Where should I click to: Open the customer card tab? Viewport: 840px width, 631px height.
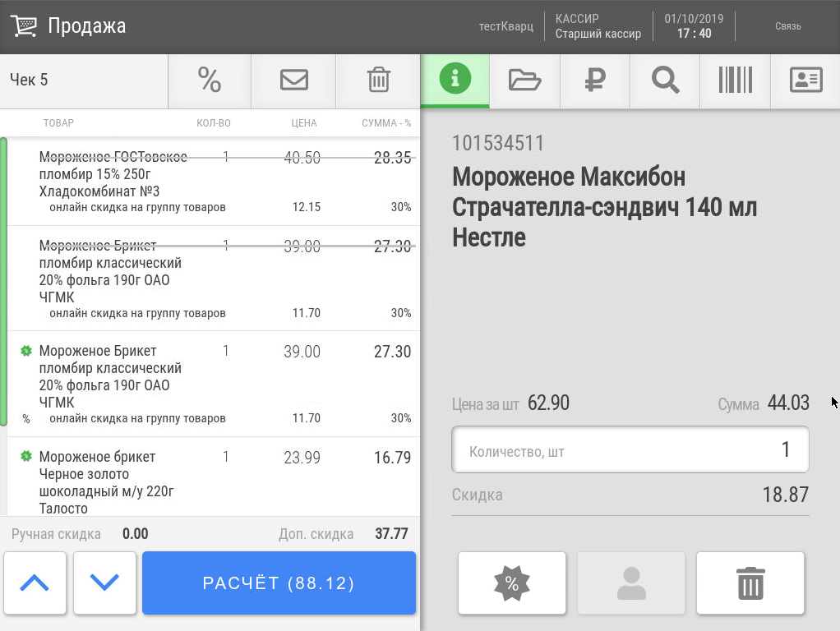[x=805, y=81]
